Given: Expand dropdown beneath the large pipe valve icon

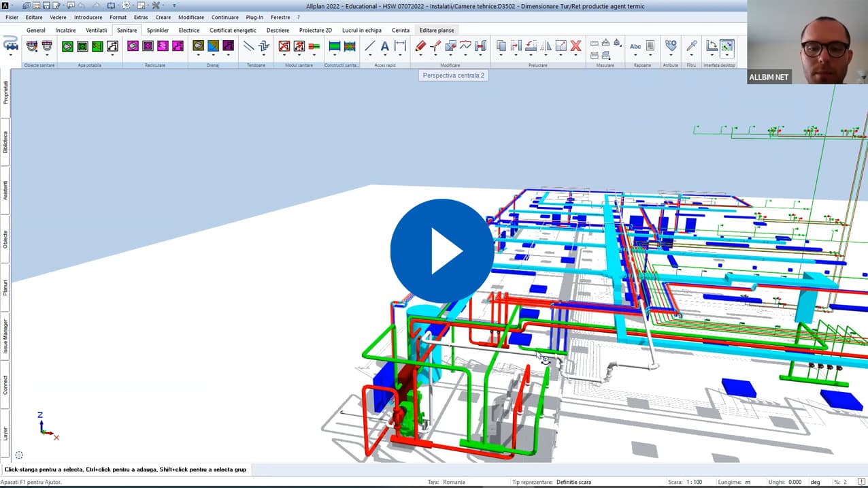Looking at the screenshot, I should tap(11, 54).
